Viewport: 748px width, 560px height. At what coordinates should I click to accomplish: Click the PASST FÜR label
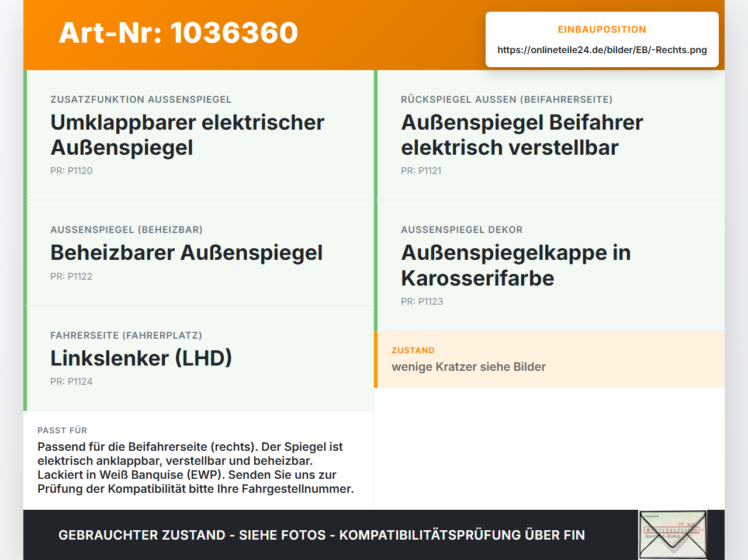pyautogui.click(x=62, y=430)
